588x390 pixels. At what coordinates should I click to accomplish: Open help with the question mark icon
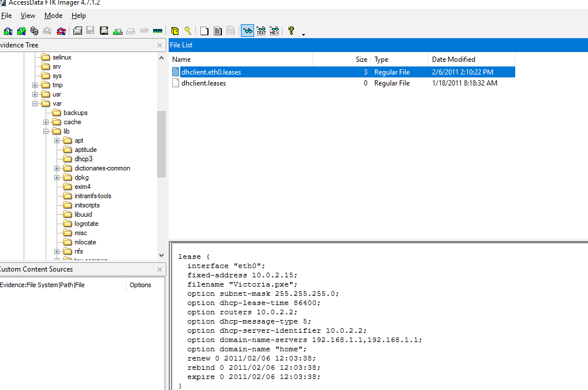tap(291, 31)
